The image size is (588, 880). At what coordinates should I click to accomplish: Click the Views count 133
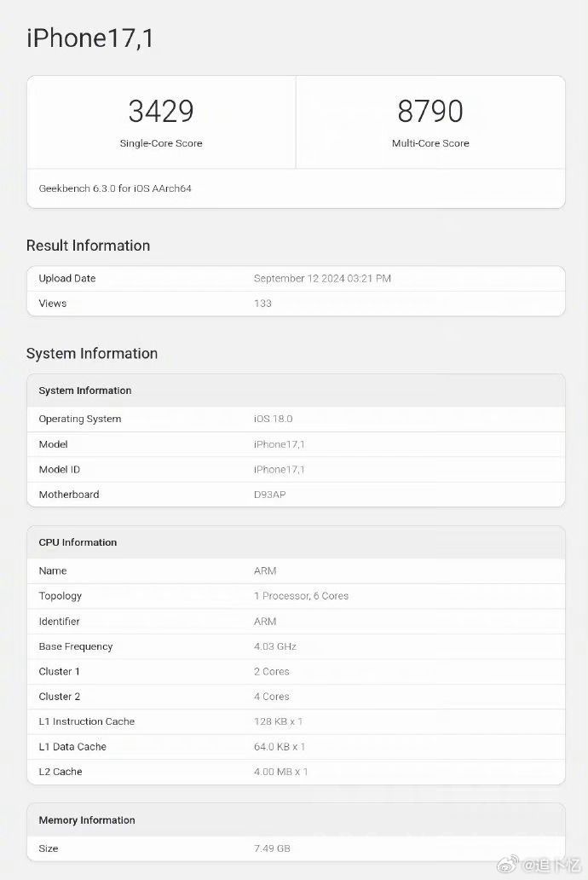pyautogui.click(x=262, y=304)
